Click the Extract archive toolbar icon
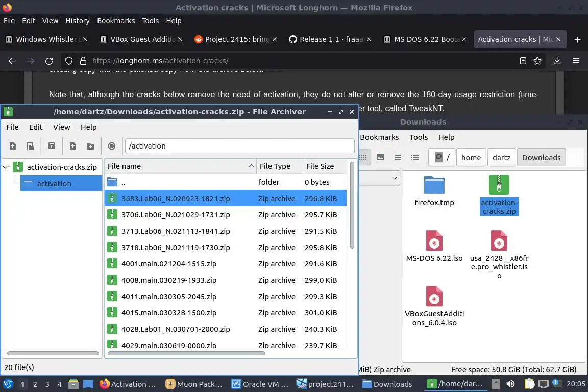The height and width of the screenshot is (392, 588). pyautogui.click(x=52, y=146)
